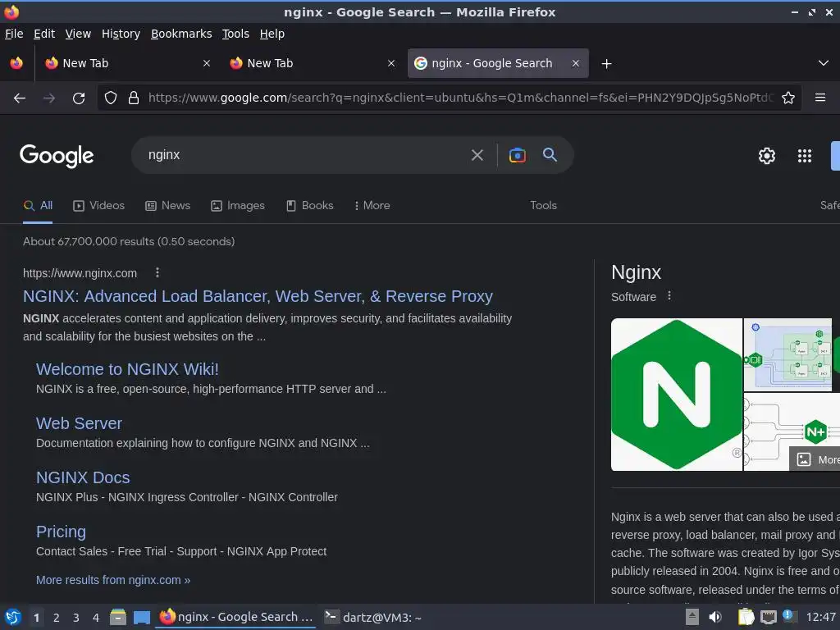Open network status tray icon
The image size is (840, 630).
tap(768, 617)
